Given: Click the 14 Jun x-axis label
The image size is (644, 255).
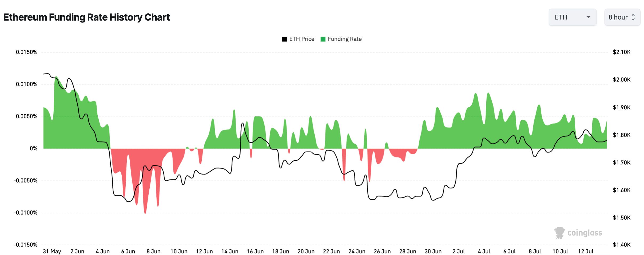Looking at the screenshot, I should click(x=230, y=252).
